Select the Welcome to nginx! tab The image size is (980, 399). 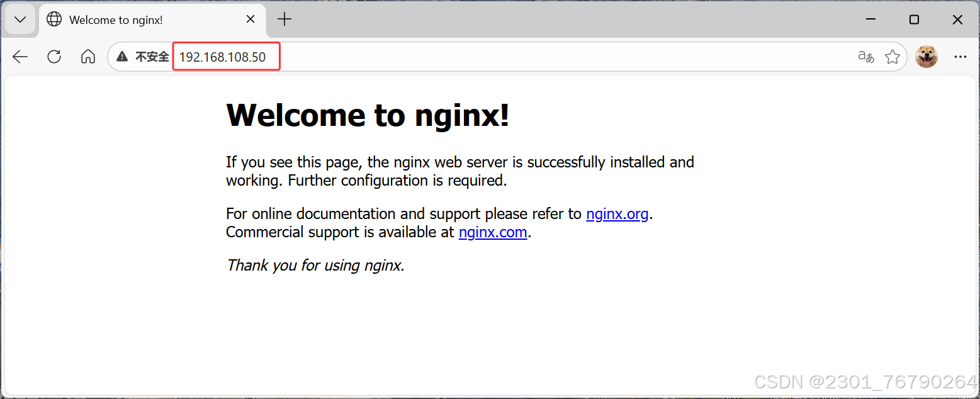[x=152, y=20]
